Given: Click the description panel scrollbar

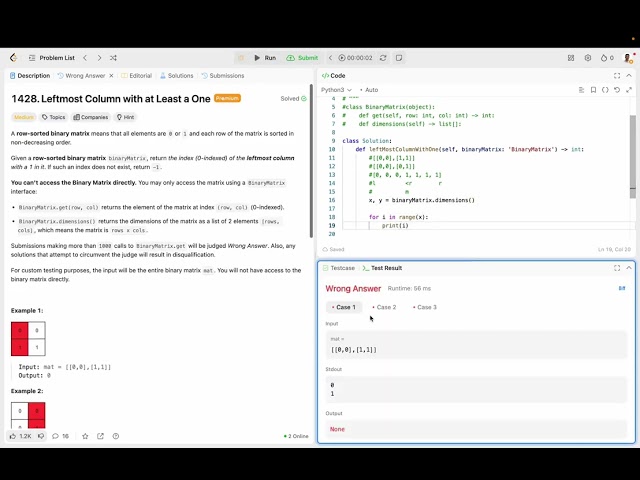Looking at the screenshot, I should click(x=311, y=159).
